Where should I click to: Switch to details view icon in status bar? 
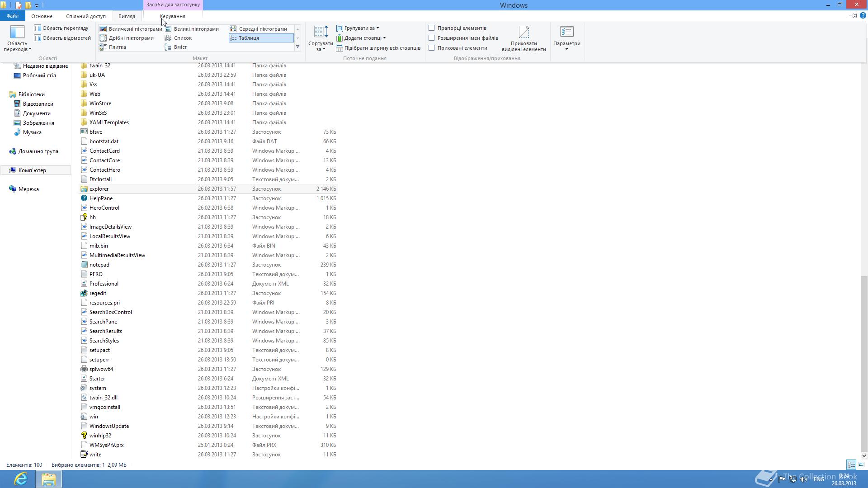(851, 465)
